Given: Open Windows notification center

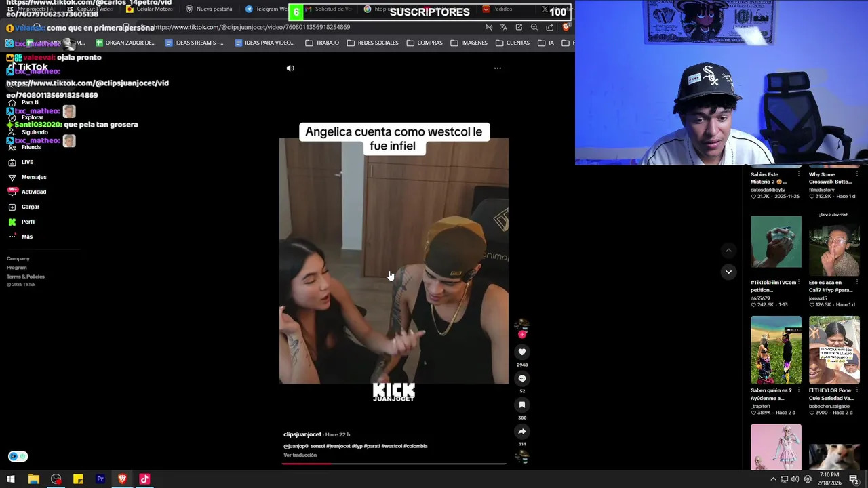Looking at the screenshot, I should coord(854,479).
